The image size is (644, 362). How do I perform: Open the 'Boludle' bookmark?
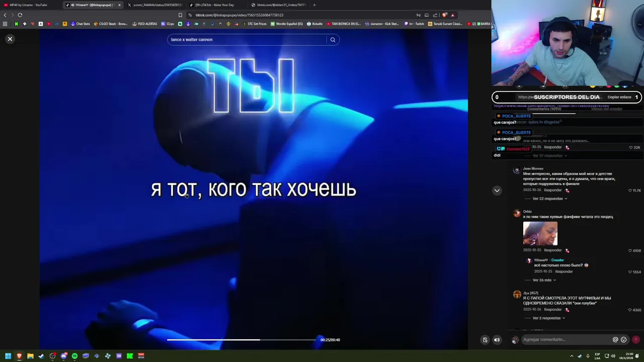(x=314, y=24)
